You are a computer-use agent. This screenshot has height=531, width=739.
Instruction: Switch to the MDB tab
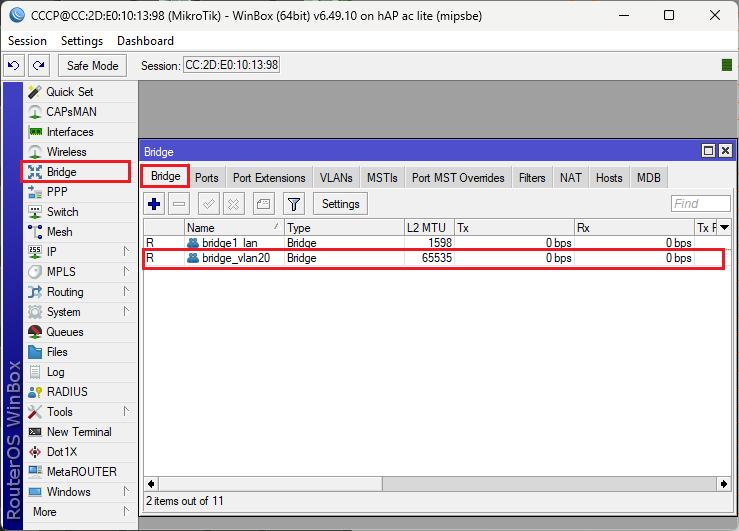pyautogui.click(x=649, y=178)
